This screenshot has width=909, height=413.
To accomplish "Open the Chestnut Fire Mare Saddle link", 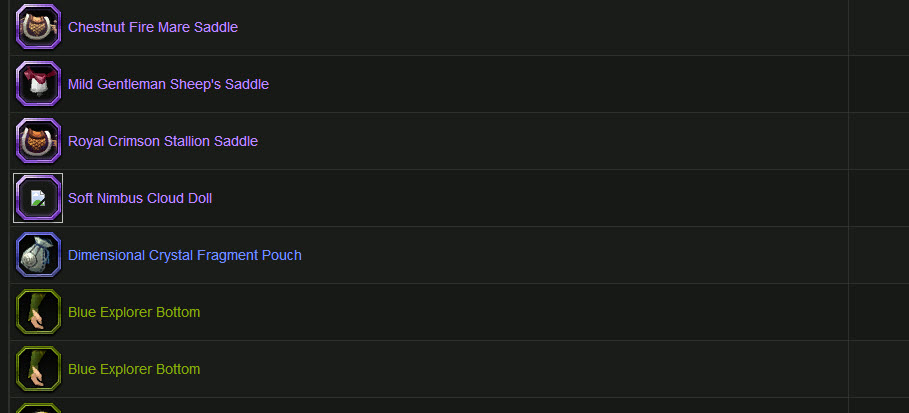I will click(152, 27).
